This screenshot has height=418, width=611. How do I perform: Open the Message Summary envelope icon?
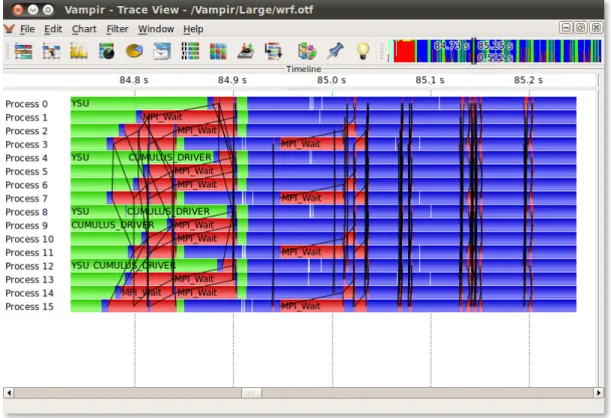tap(162, 51)
